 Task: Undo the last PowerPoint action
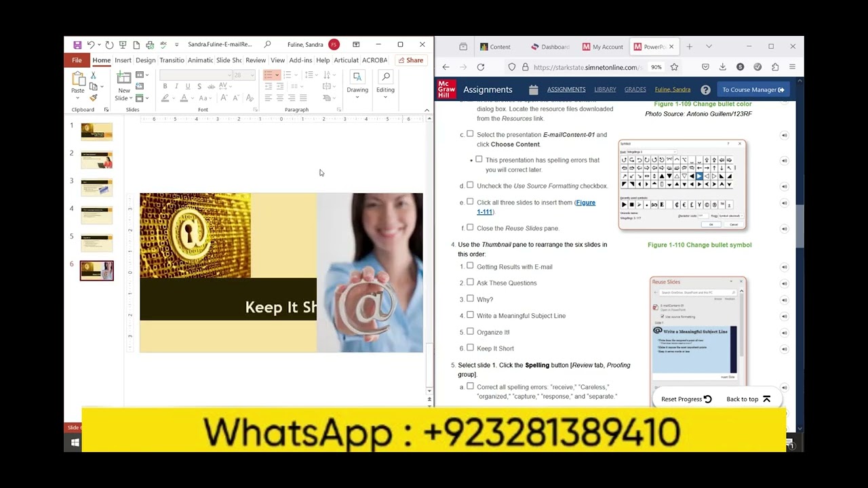[90, 45]
